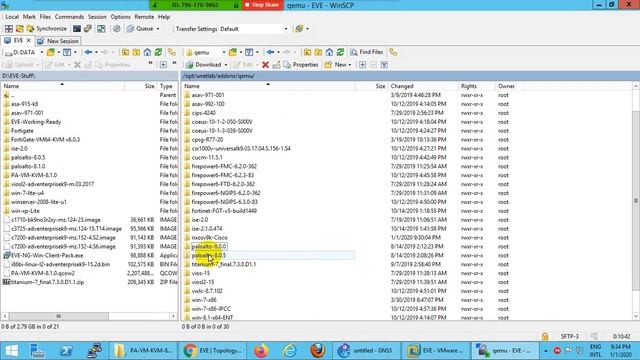
Task: Select remote folder asav-971-001
Action: [208, 95]
